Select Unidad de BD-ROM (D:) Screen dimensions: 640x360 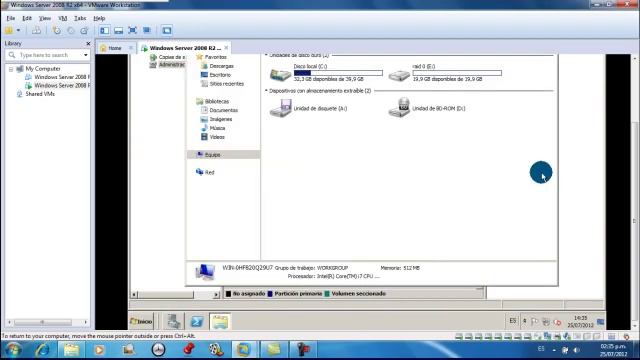coord(427,109)
